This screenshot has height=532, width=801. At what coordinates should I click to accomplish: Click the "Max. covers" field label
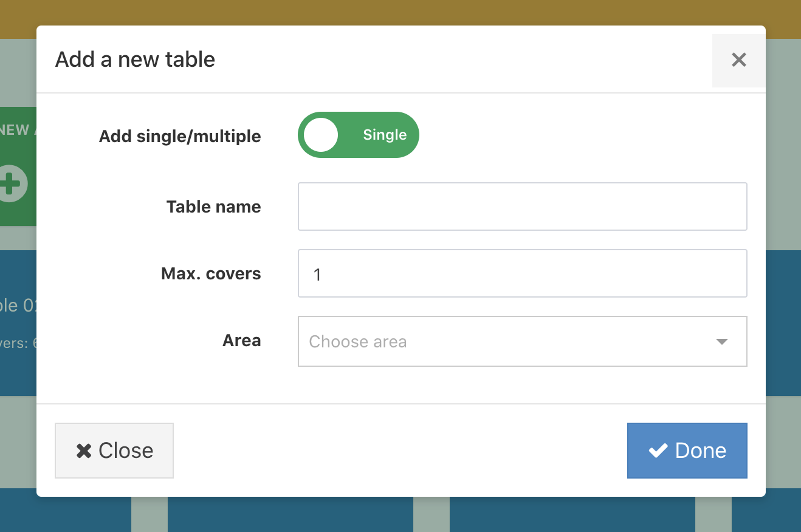click(210, 274)
